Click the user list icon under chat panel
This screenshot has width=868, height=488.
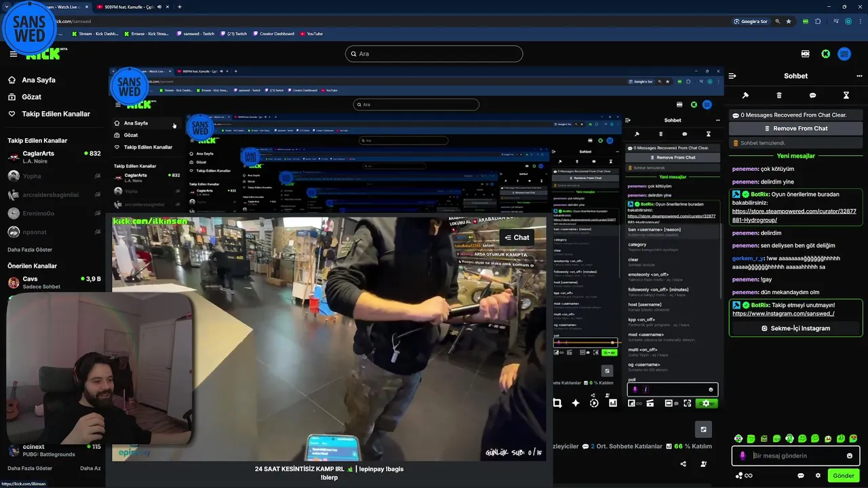coord(703,464)
